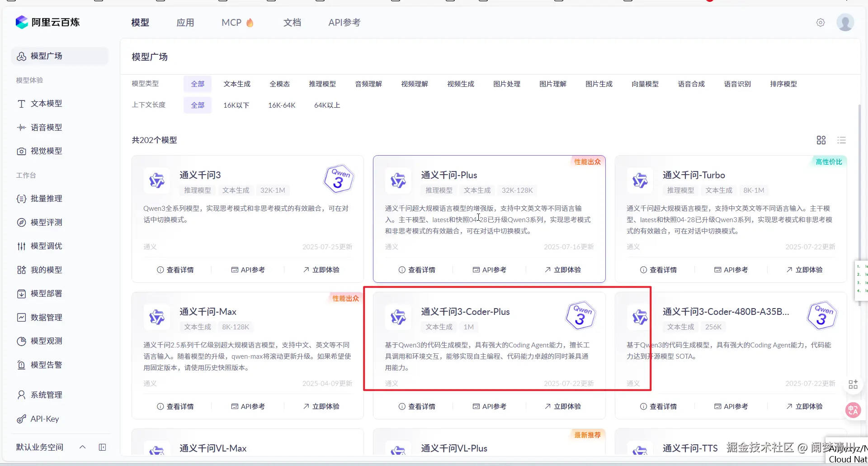Click the API-Key key icon
The image size is (868, 466).
(21, 419)
